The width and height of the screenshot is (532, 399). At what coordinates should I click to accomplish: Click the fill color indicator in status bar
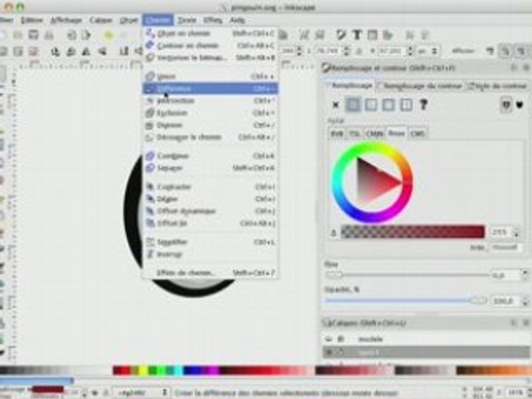[48, 389]
